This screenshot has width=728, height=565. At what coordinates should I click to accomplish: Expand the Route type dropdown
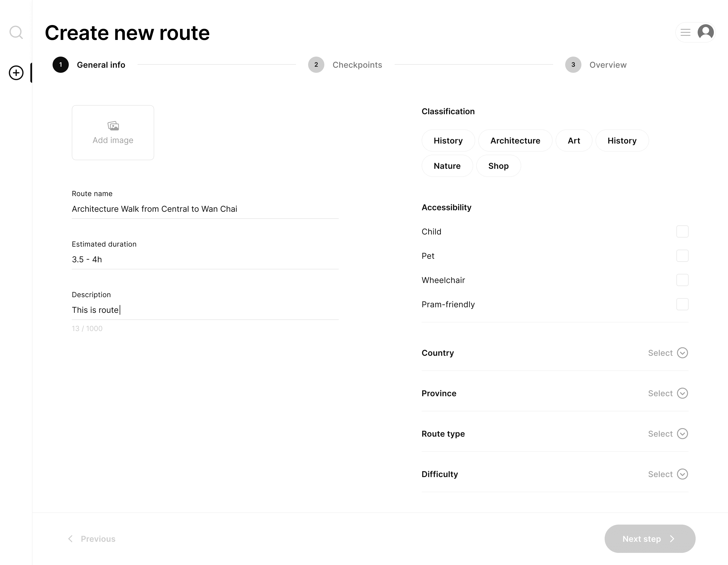(x=682, y=434)
